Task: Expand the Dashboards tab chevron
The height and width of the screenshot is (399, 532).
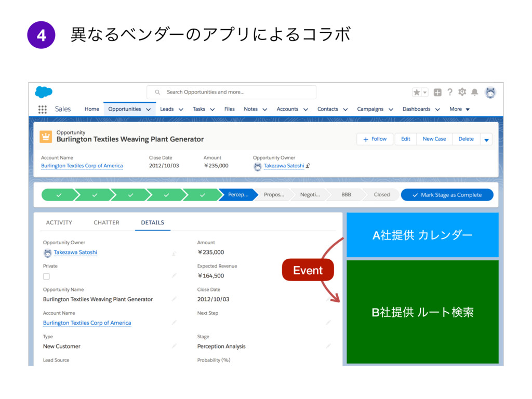Action: point(437,109)
